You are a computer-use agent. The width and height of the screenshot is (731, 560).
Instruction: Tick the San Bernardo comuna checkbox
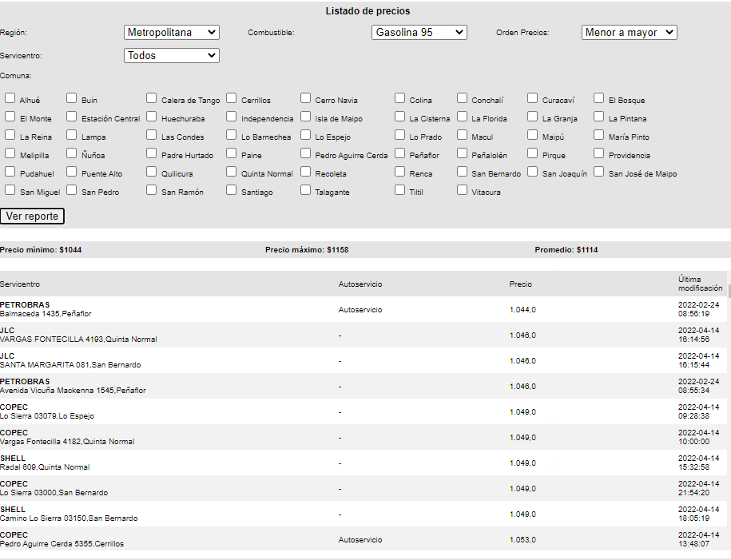coord(463,172)
